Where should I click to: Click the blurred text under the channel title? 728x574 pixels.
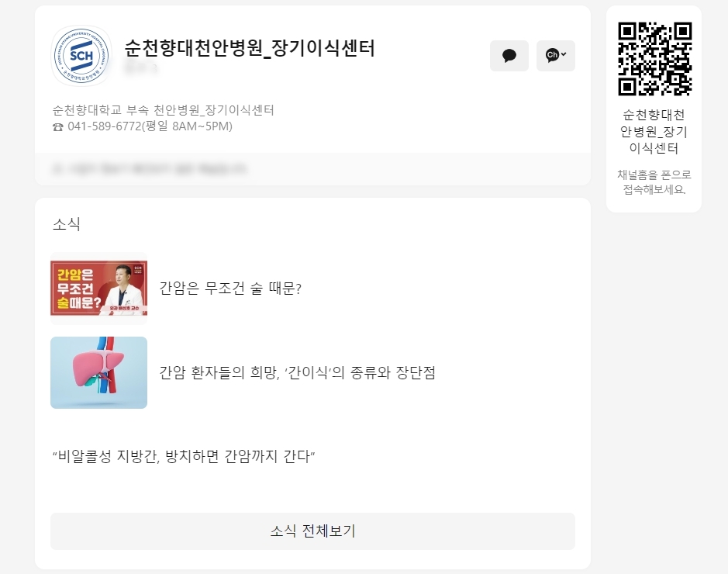(x=141, y=68)
